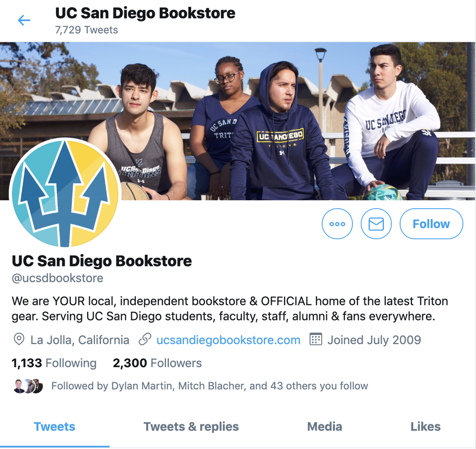Screen dimensions: 476x449
Task: Follow UC San Diego Bookstore
Action: tap(431, 224)
